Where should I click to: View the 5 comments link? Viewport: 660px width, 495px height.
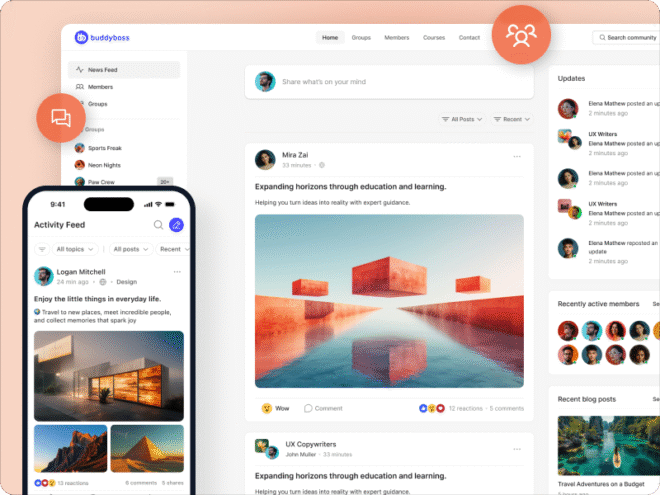tap(507, 408)
